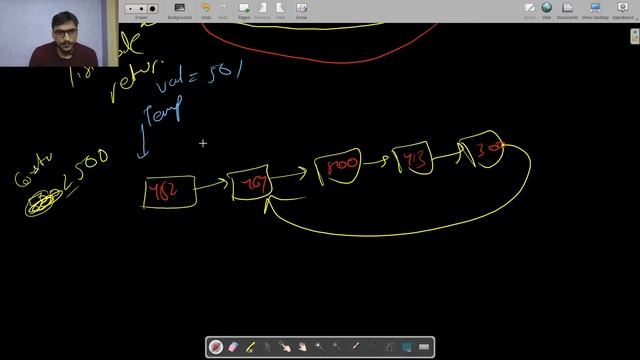640x360 pixels.
Task: Choose the medium eraser size dot
Action: click(x=141, y=9)
